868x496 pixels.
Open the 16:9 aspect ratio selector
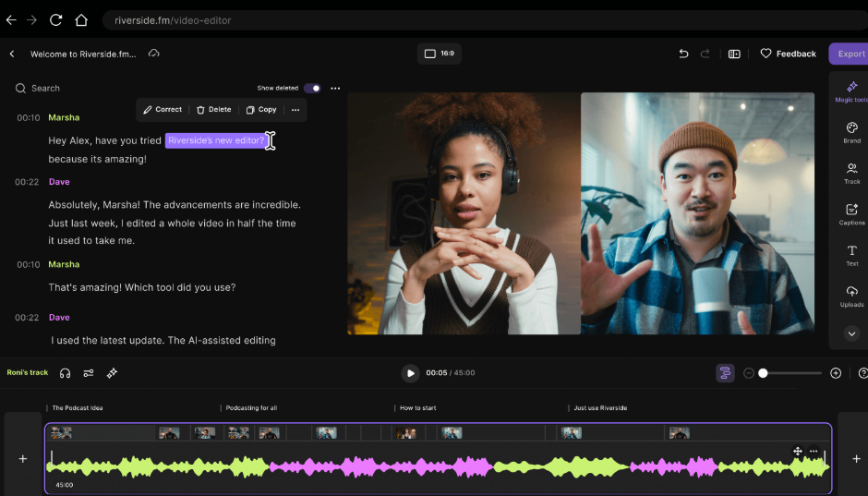440,54
